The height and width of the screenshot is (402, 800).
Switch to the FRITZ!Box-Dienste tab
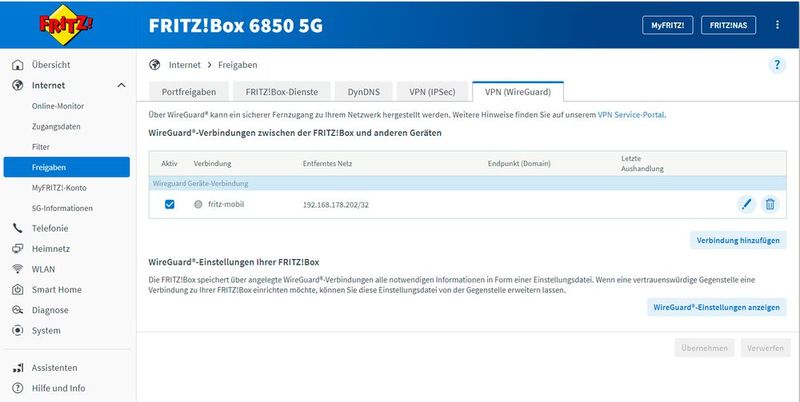coord(282,92)
